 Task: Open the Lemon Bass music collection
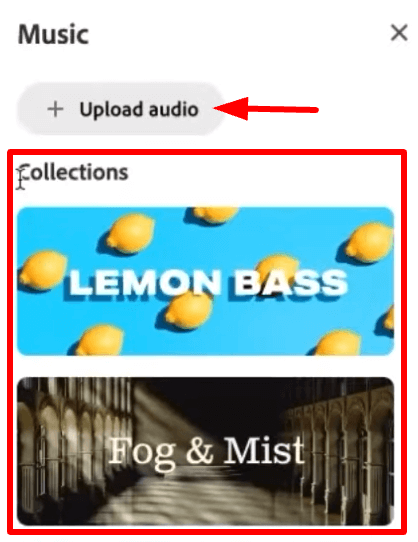[x=205, y=281]
